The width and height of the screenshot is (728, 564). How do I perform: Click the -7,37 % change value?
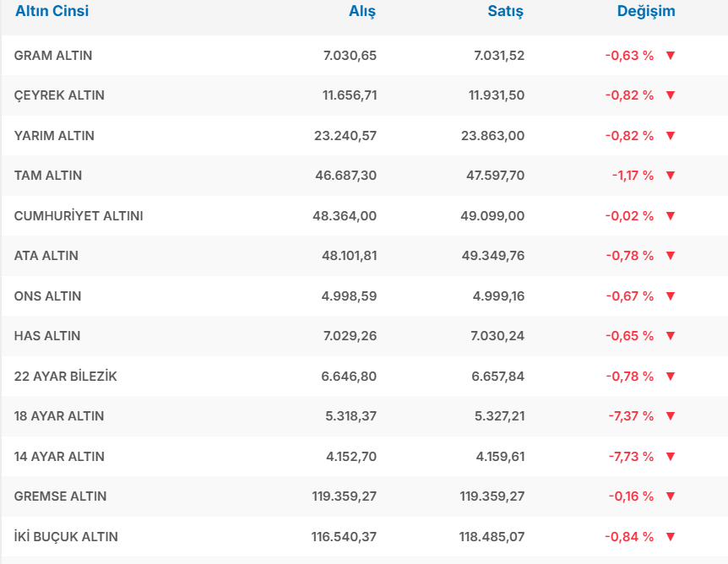(630, 416)
